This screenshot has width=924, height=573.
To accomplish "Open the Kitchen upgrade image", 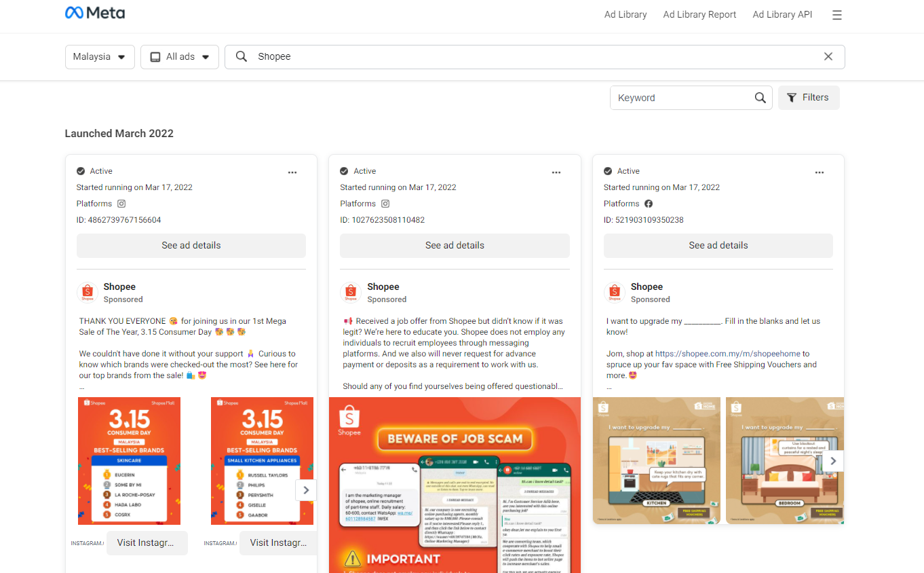I will point(657,461).
